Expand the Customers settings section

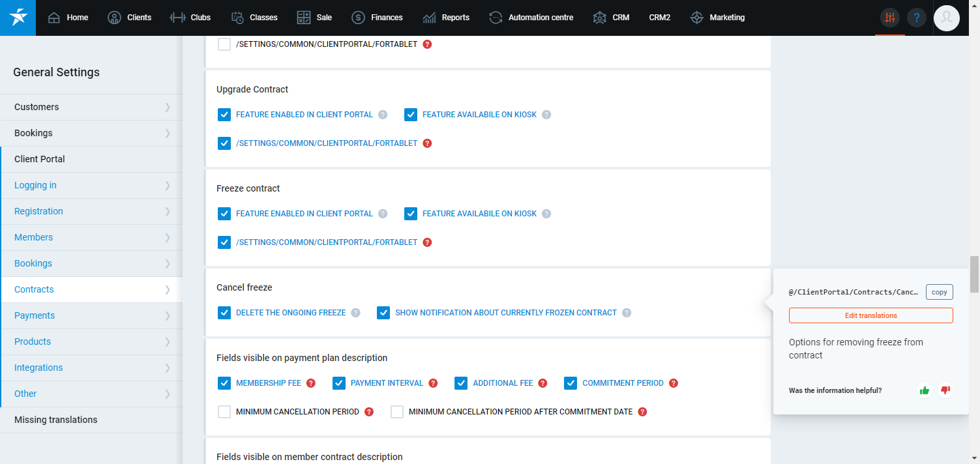pyautogui.click(x=91, y=107)
